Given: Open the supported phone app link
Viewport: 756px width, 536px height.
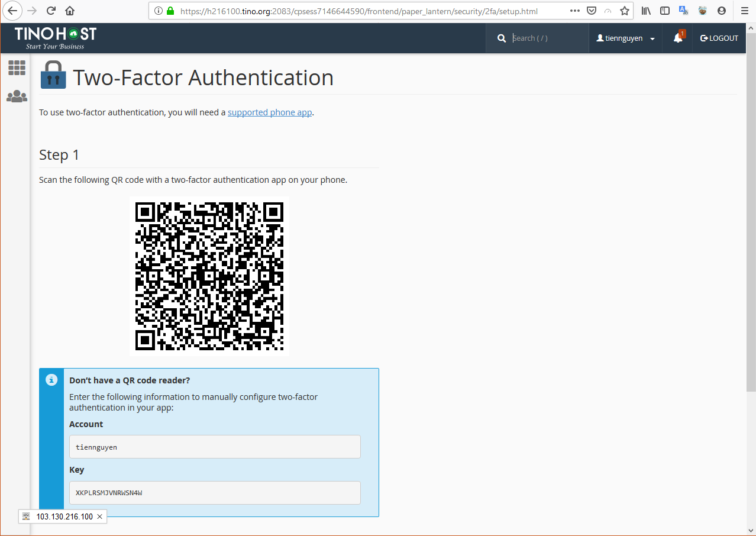Looking at the screenshot, I should point(270,112).
